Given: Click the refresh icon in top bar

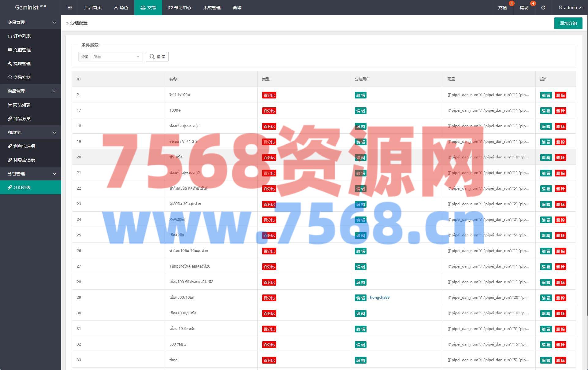Looking at the screenshot, I should click(x=543, y=8).
